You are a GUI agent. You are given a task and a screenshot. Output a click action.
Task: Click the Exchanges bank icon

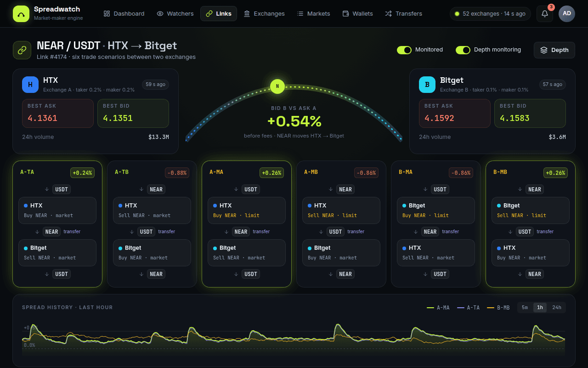click(247, 14)
